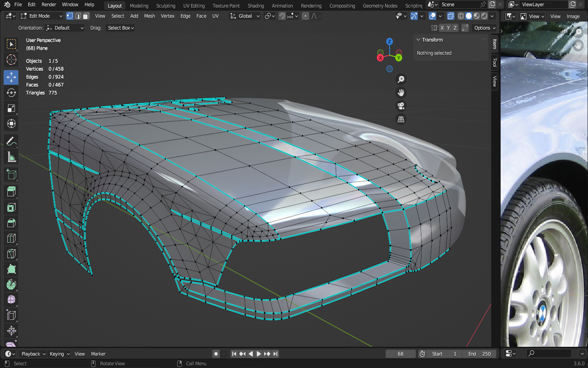This screenshot has width=588, height=368.
Task: Jump to the start frame
Action: point(234,354)
